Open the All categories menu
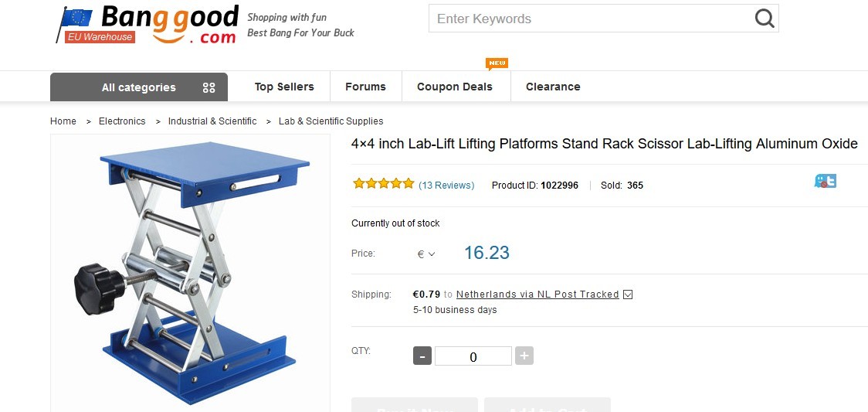Screen dimensions: 868x412 coord(139,87)
